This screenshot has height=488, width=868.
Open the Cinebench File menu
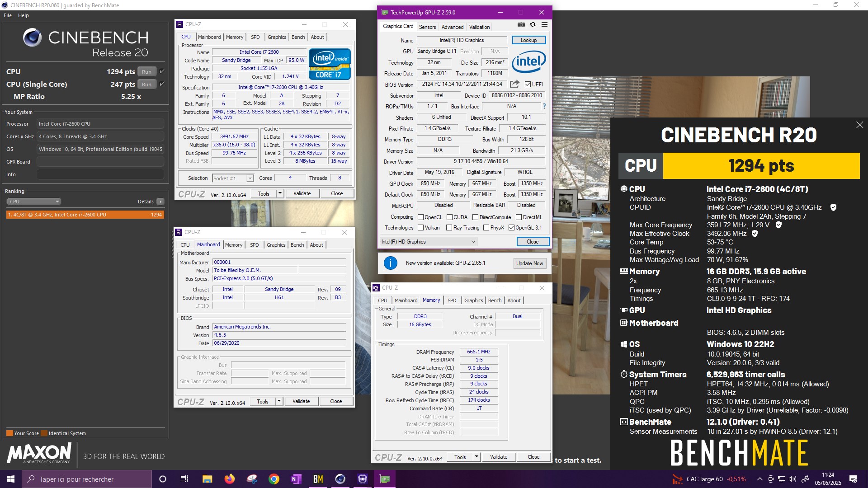coord(8,15)
